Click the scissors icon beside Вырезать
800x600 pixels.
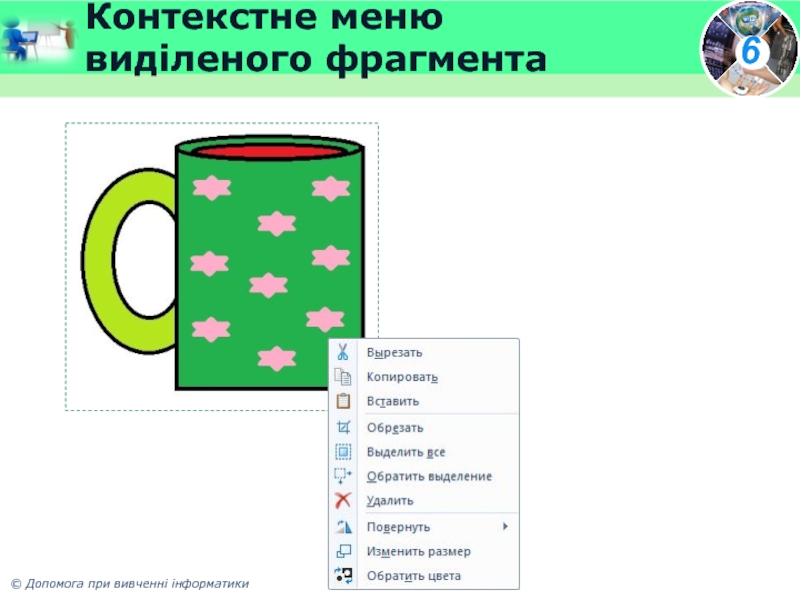tap(343, 352)
